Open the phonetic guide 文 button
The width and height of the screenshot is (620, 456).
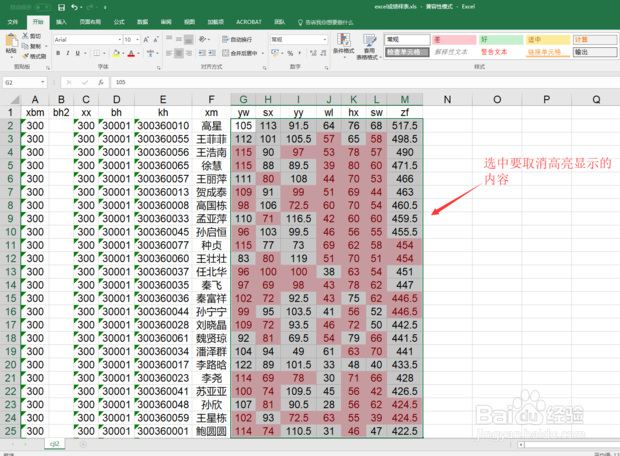click(x=150, y=53)
